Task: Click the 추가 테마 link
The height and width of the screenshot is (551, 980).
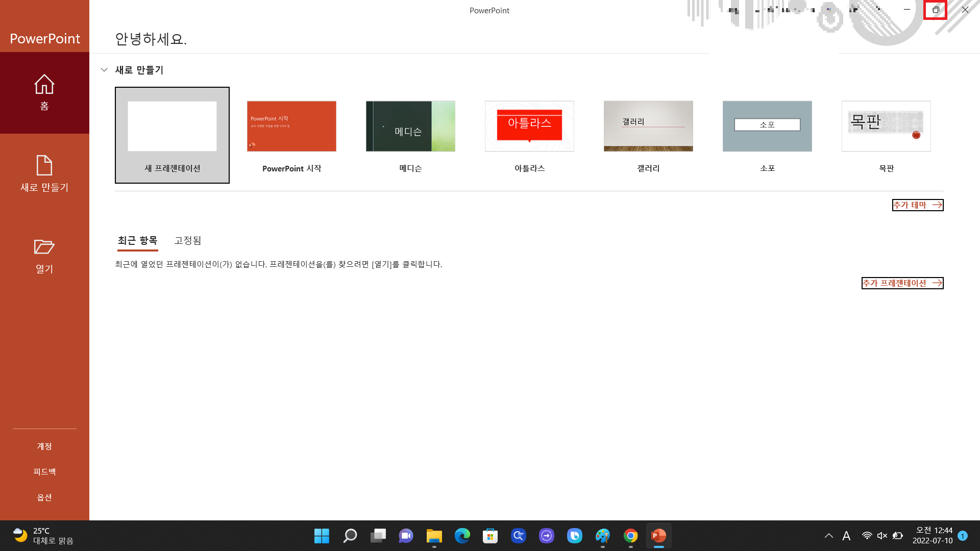Action: (x=917, y=205)
